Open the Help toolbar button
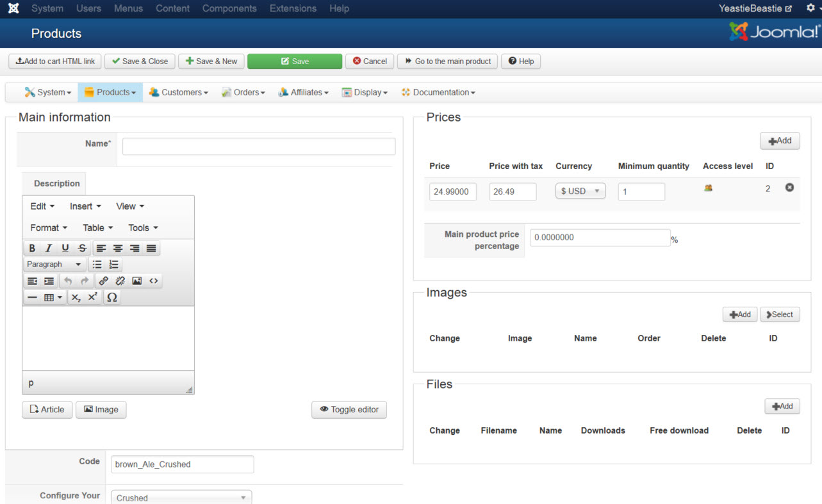This screenshot has width=822, height=504. tap(521, 61)
